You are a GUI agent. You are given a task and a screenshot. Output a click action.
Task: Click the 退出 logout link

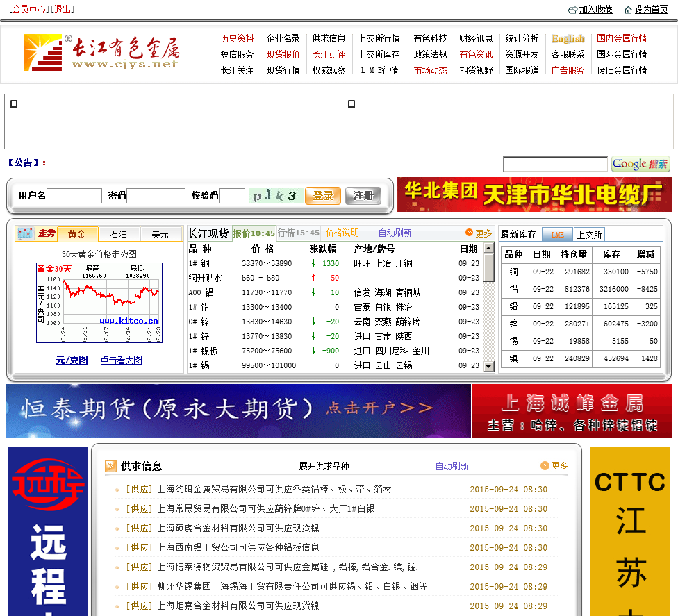[63, 9]
